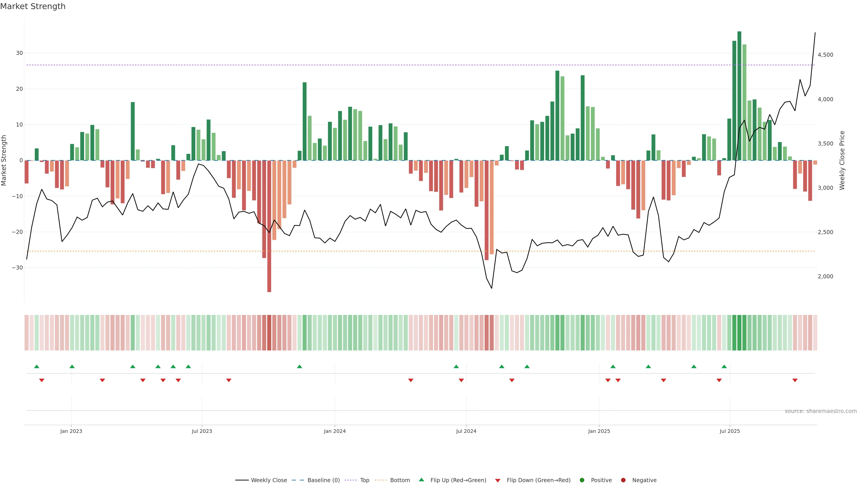Click flip-up triangle just before Jan 2024

coord(300,366)
